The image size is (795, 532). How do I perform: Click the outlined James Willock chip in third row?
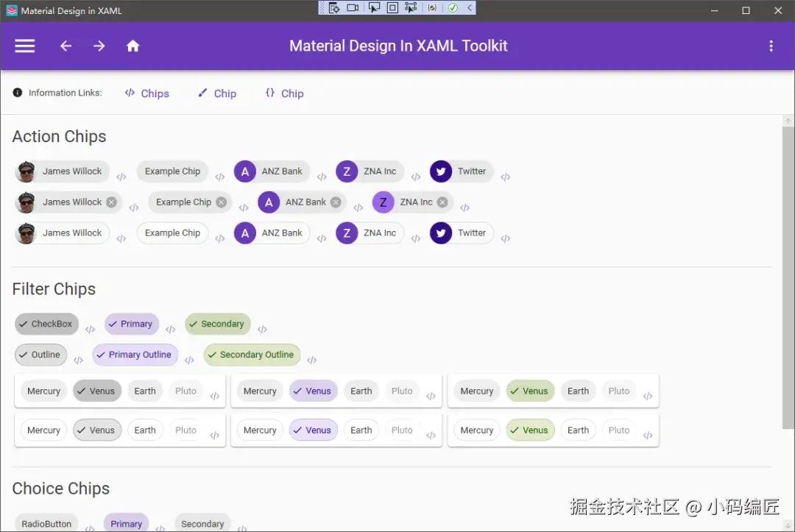[x=62, y=233]
